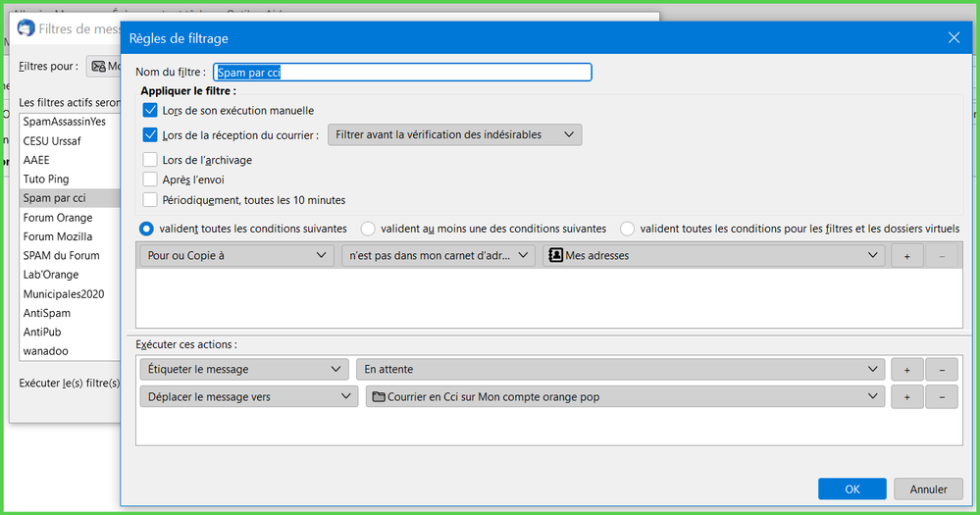Screen dimensions: 980x515
Task: Check the 'Après l'envoi' option
Action: coord(150,180)
